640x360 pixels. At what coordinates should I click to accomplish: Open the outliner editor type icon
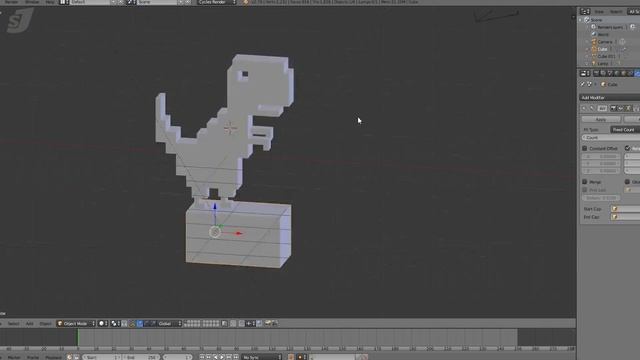(585, 12)
